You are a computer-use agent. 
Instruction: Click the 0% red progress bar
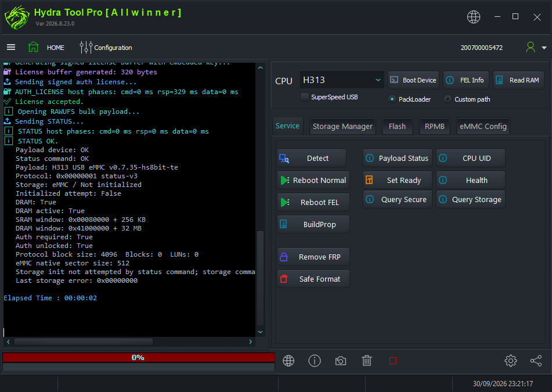coord(138,358)
